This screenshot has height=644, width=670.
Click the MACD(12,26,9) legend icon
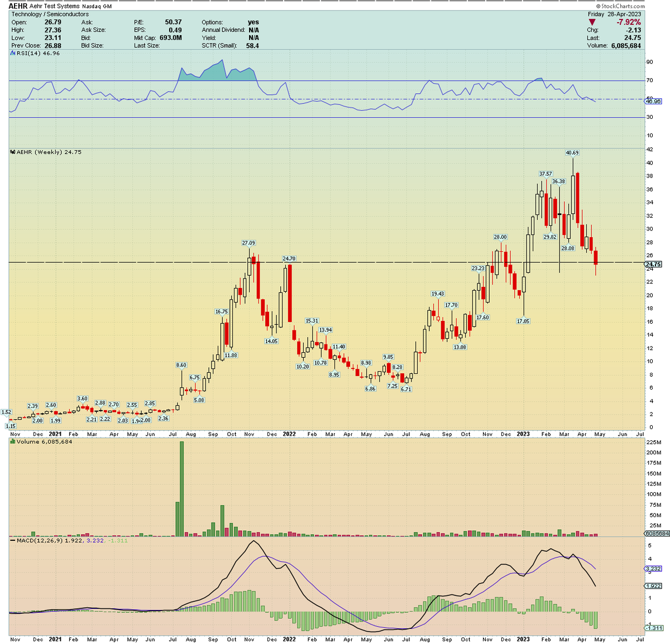point(13,540)
